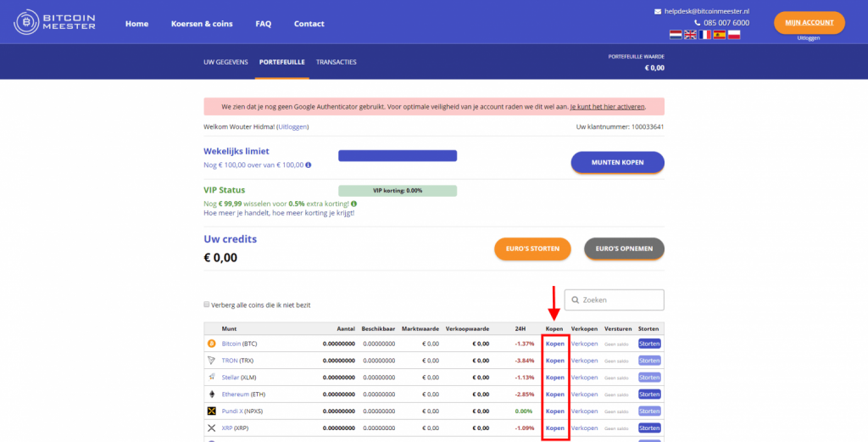Click Kopen for Stellar
The image size is (868, 442).
(x=555, y=378)
